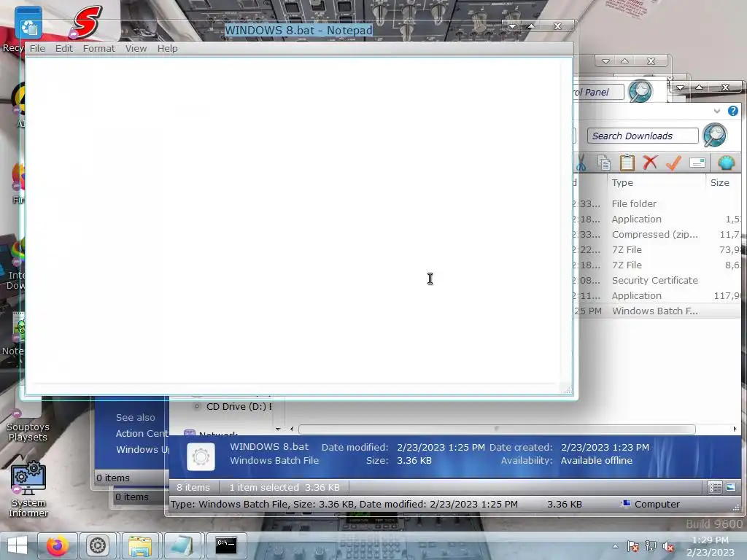Screen dimensions: 747x560
Task: Open the System Informer desktop icon
Action: click(x=28, y=489)
